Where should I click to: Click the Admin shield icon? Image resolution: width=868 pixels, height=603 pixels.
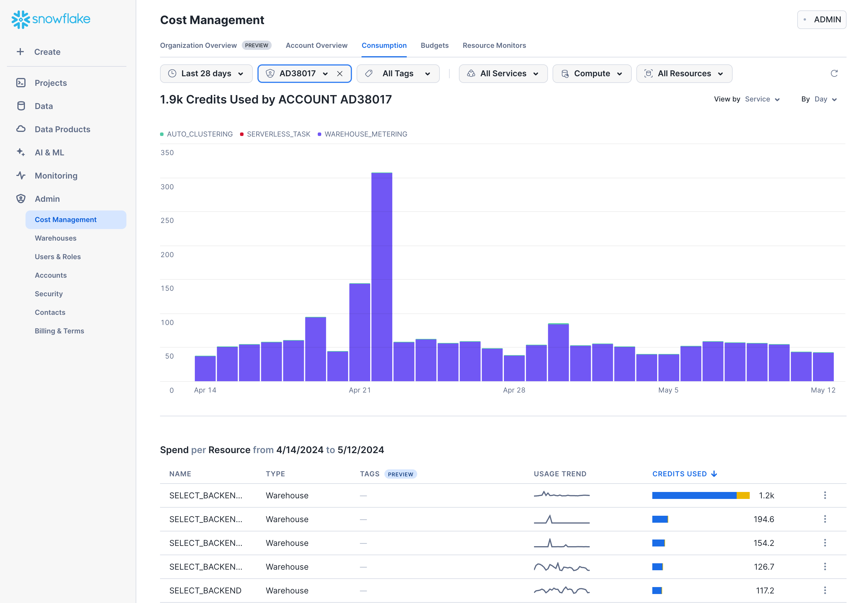(21, 198)
